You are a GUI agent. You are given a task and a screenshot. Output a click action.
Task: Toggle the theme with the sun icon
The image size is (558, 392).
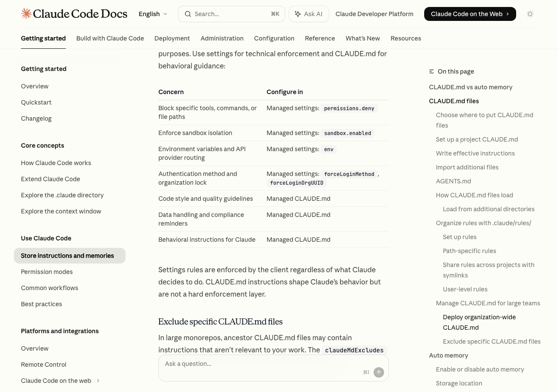[x=530, y=14]
